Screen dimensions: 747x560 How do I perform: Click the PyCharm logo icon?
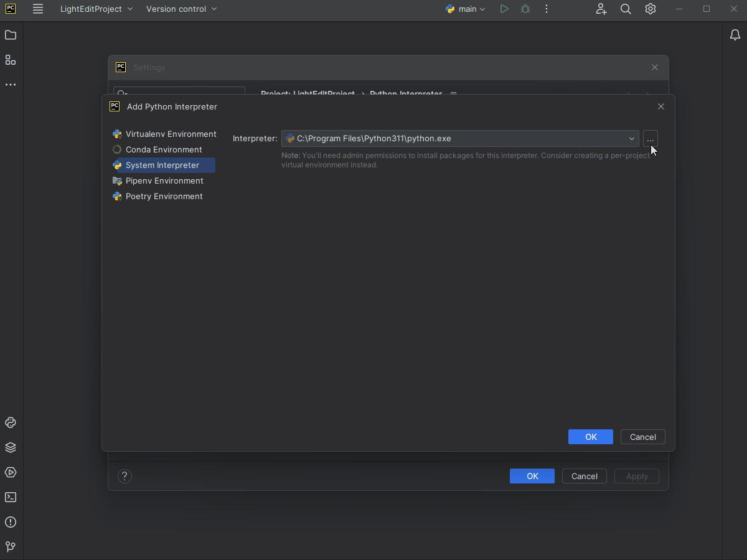[11, 9]
